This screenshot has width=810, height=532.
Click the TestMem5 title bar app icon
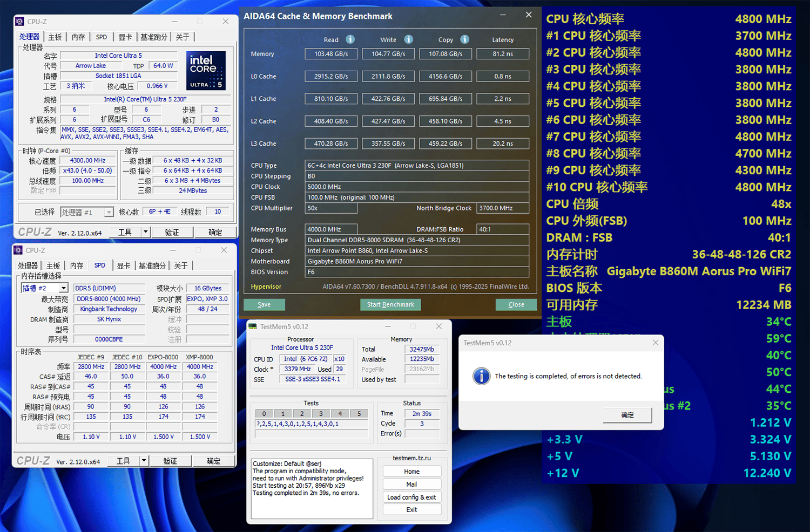253,326
